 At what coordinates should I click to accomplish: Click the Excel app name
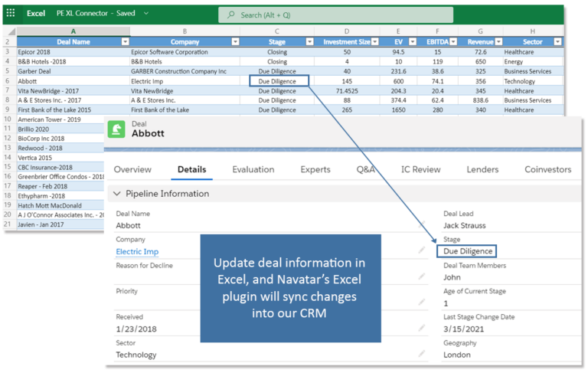click(x=36, y=13)
